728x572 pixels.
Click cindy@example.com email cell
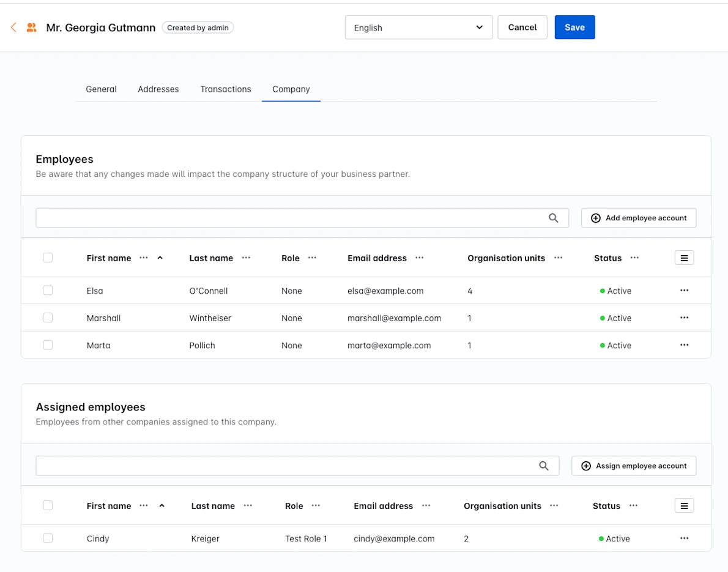394,539
